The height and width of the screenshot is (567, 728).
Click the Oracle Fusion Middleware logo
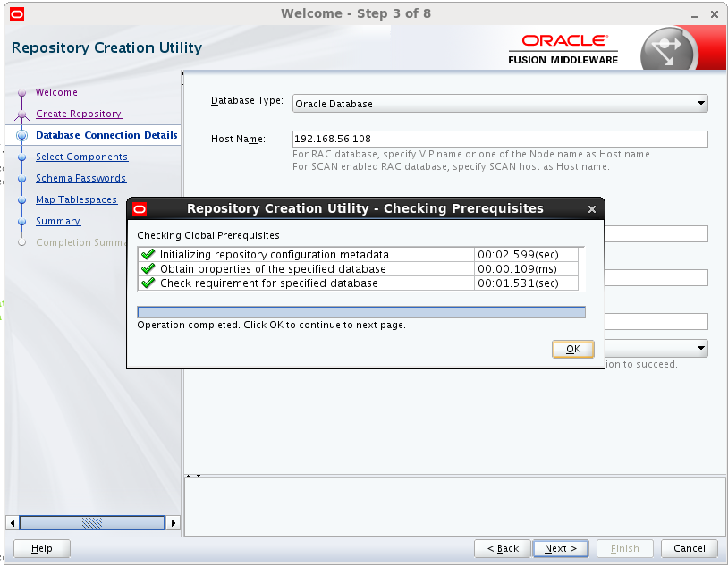click(x=563, y=49)
